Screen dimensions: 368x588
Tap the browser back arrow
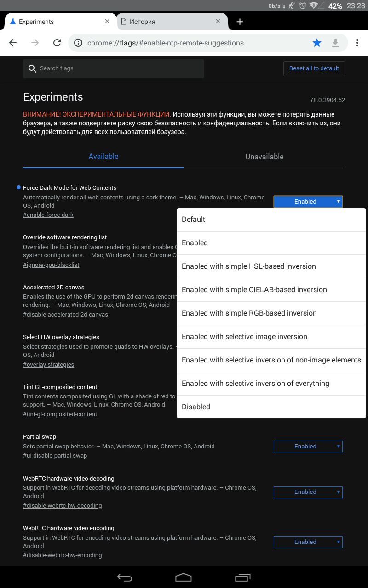pos(13,43)
